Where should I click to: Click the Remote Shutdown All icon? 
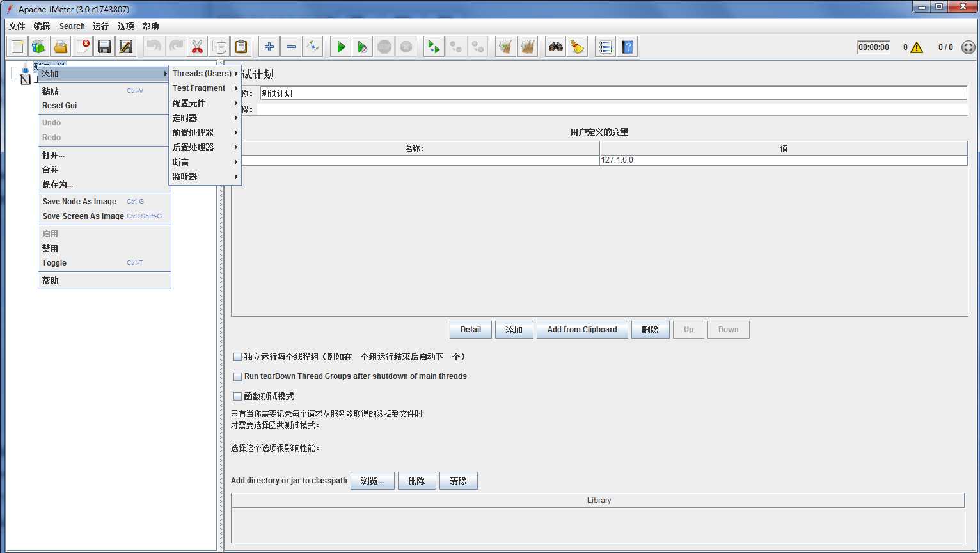click(477, 47)
